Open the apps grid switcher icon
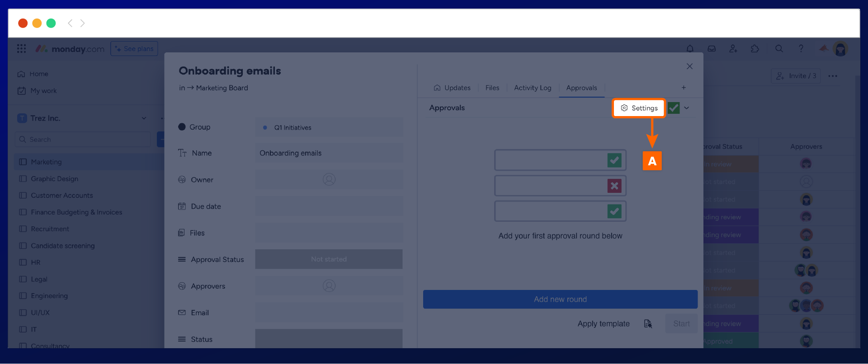Viewport: 868px width, 364px height. coord(21,49)
